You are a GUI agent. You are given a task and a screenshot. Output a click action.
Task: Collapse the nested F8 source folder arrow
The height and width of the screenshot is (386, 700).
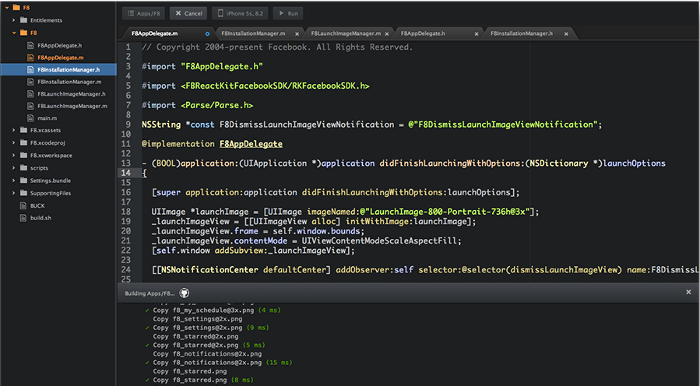pos(14,33)
